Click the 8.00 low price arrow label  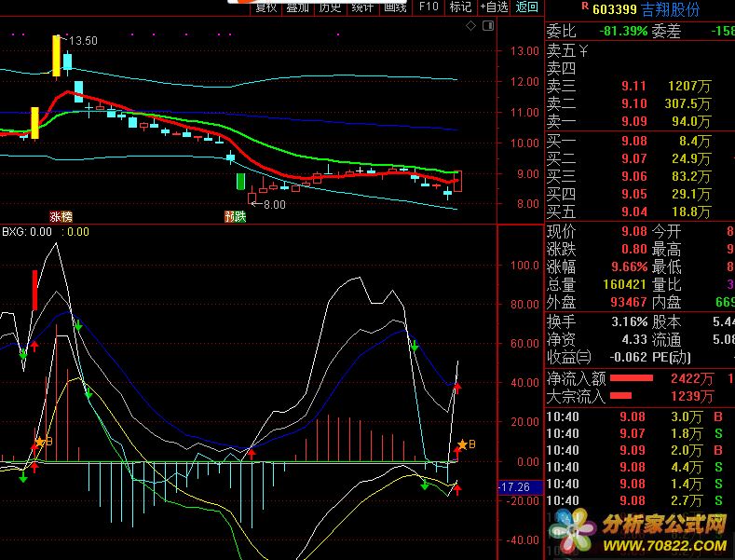coord(268,204)
